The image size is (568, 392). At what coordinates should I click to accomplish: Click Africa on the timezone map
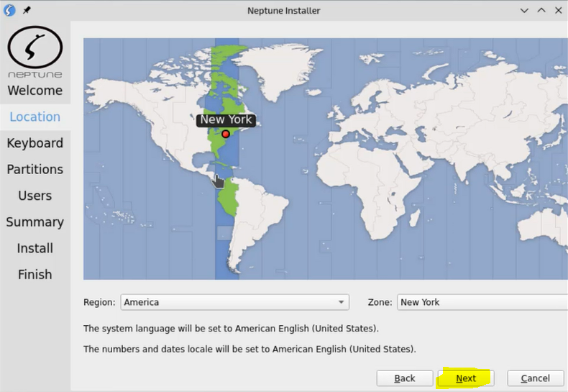click(x=370, y=188)
